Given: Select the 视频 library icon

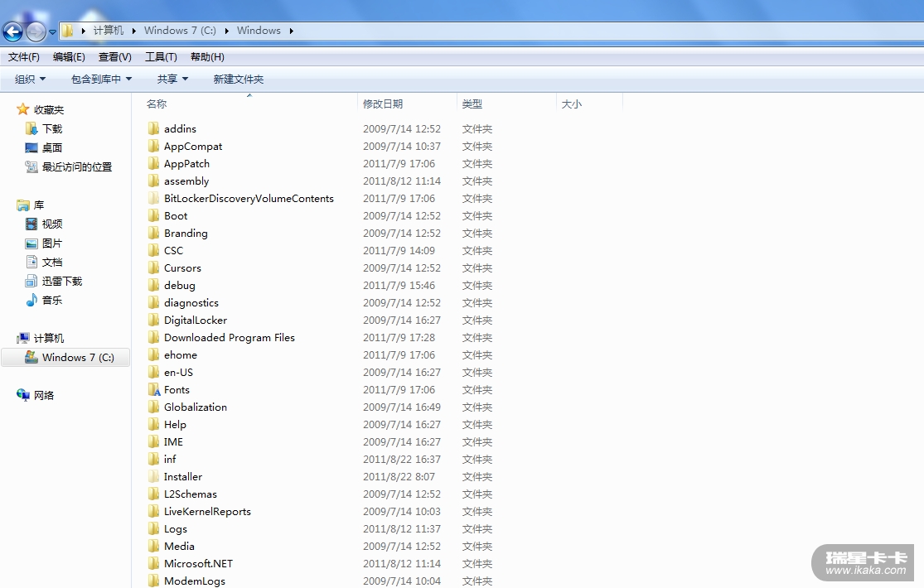Looking at the screenshot, I should click(x=31, y=224).
